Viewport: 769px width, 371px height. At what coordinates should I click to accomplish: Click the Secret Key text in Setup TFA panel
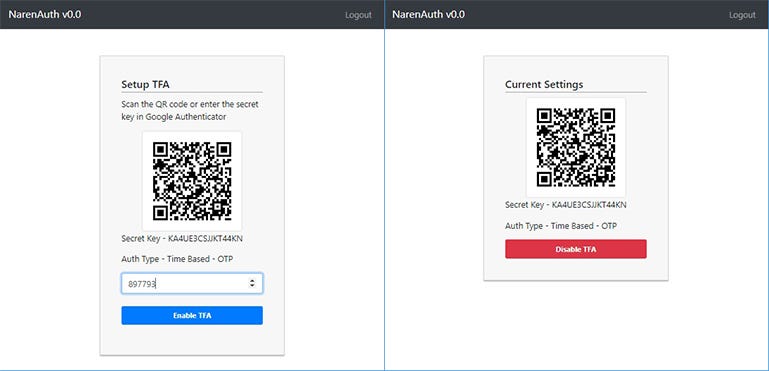[182, 239]
